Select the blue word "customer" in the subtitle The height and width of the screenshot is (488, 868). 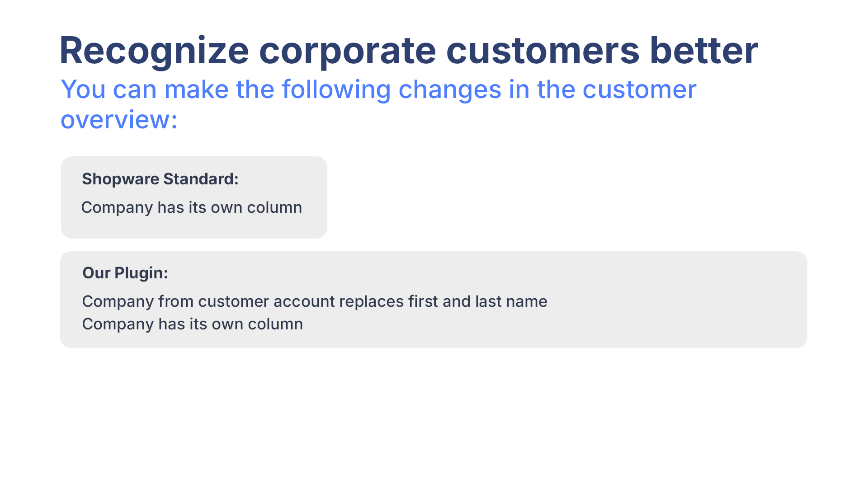(639, 89)
